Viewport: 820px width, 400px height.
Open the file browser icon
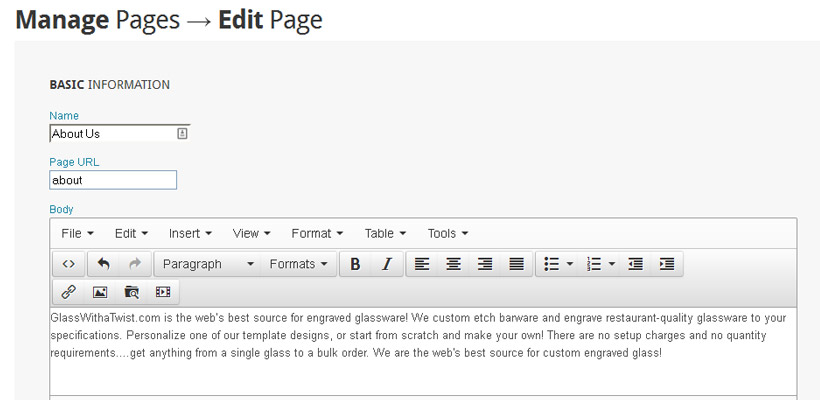[131, 292]
